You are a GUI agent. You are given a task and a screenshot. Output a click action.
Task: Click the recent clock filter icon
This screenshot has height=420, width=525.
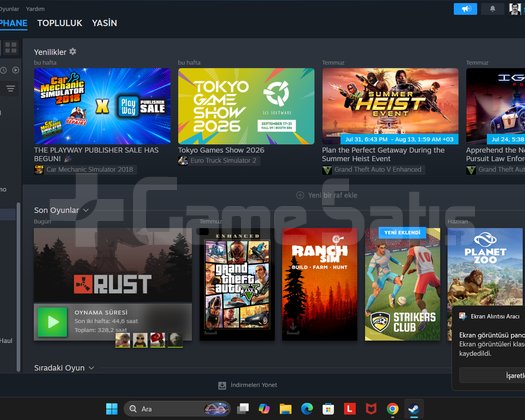[x=3, y=70]
